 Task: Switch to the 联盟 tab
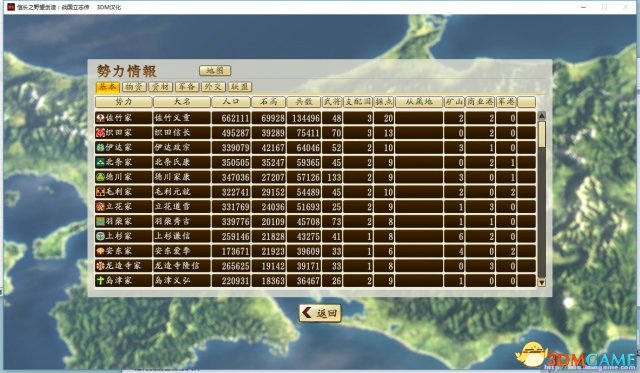click(240, 87)
